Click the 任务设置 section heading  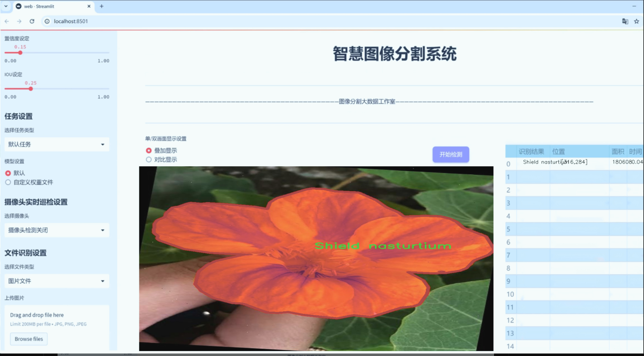pos(19,116)
